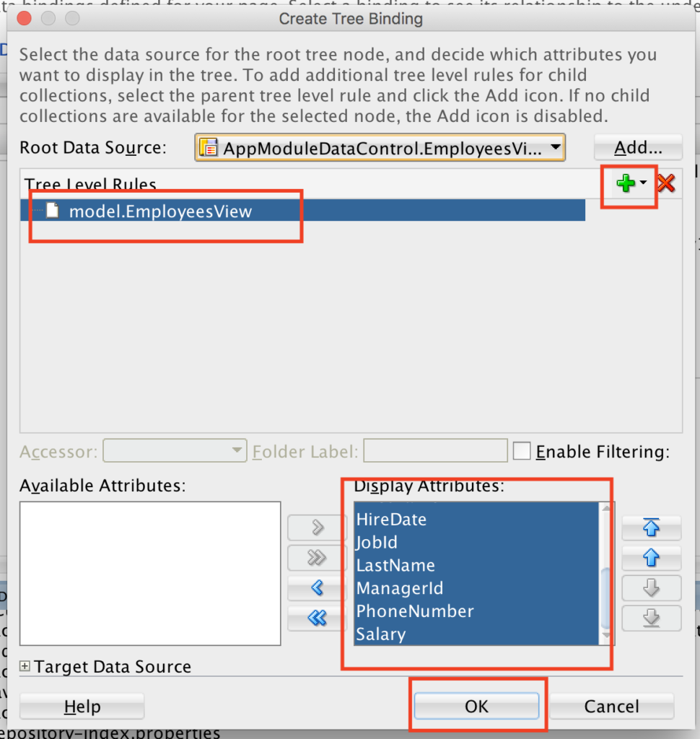This screenshot has width=700, height=739.
Task: Shuttle all attributes to Display Attributes
Action: pos(316,558)
